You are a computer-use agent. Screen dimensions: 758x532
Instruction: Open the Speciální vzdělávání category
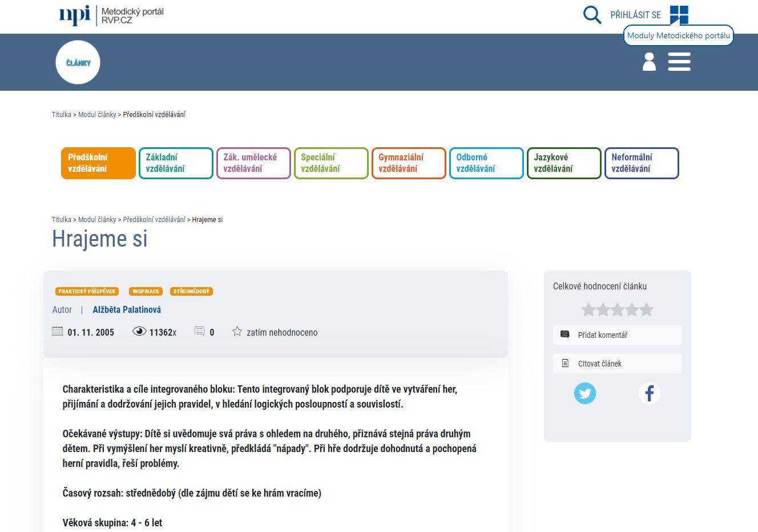[x=331, y=163]
